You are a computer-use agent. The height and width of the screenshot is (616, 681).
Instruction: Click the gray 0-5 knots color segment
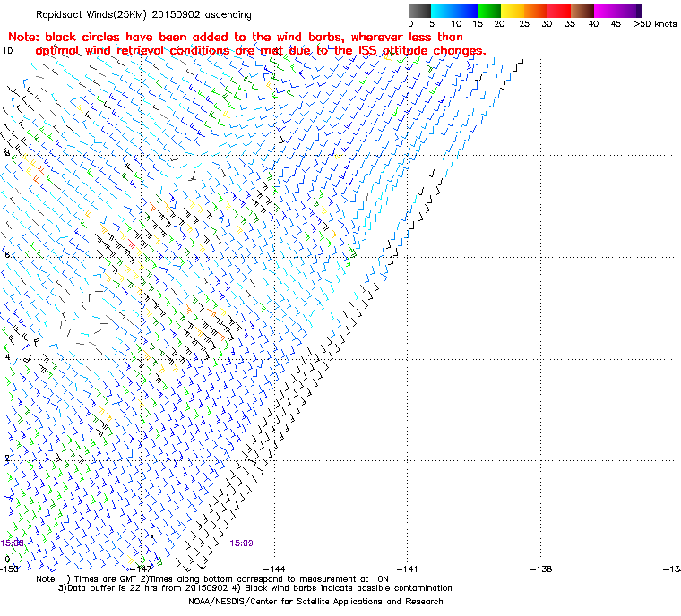419,11
